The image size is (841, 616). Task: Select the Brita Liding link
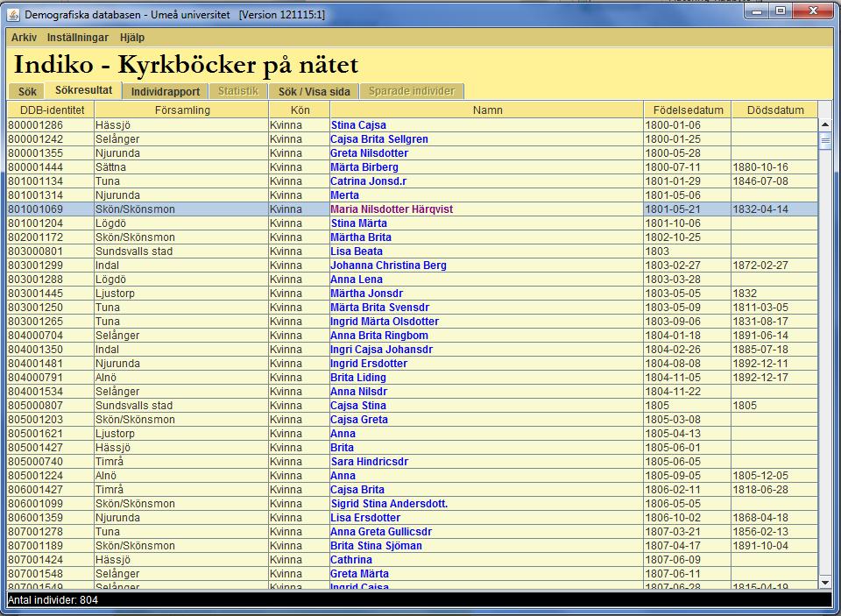[x=358, y=377]
